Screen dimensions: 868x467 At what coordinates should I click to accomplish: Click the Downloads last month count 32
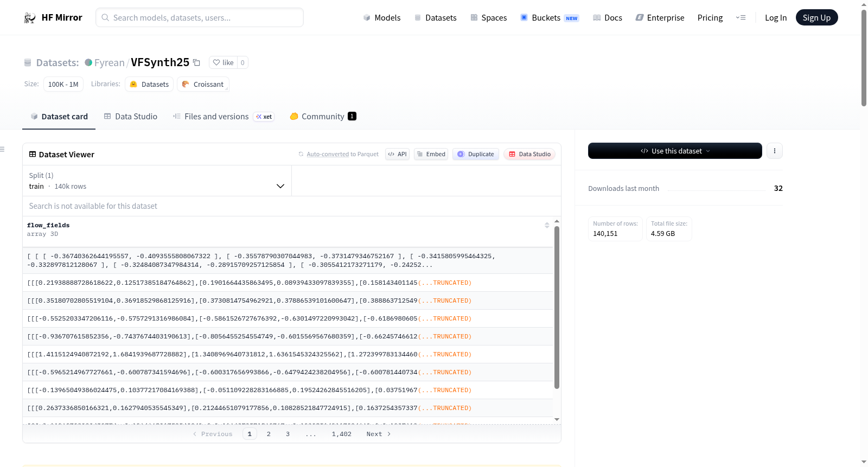tap(778, 189)
